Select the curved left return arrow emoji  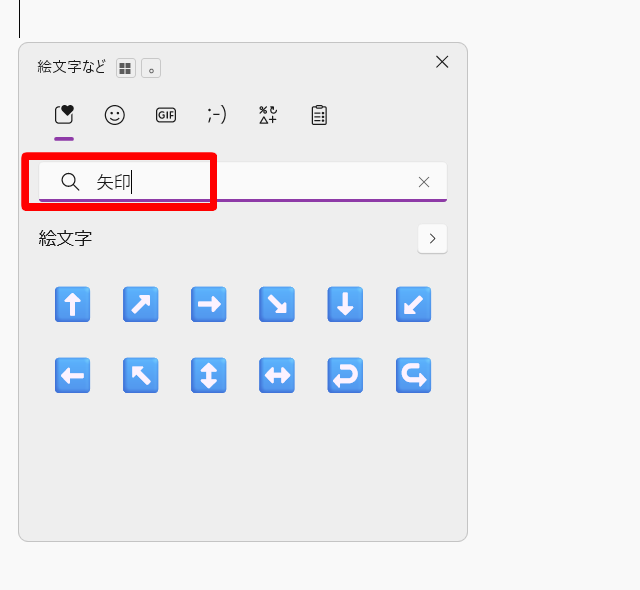(345, 375)
